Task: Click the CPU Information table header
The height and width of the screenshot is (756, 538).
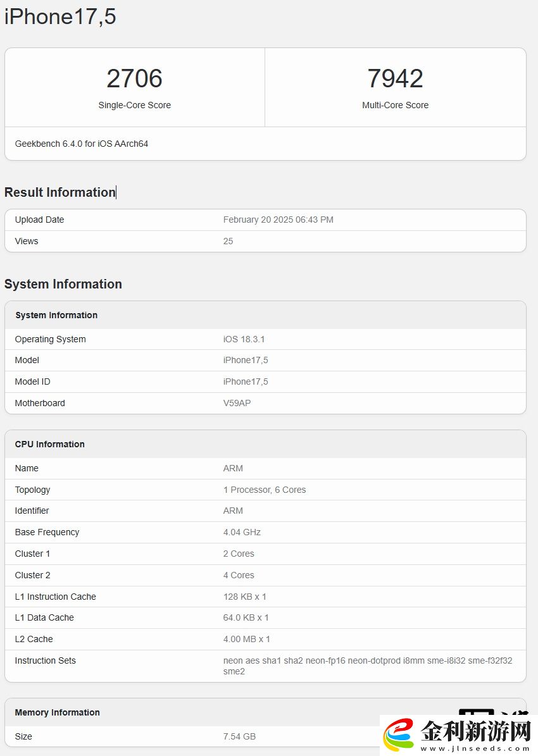Action: click(50, 445)
